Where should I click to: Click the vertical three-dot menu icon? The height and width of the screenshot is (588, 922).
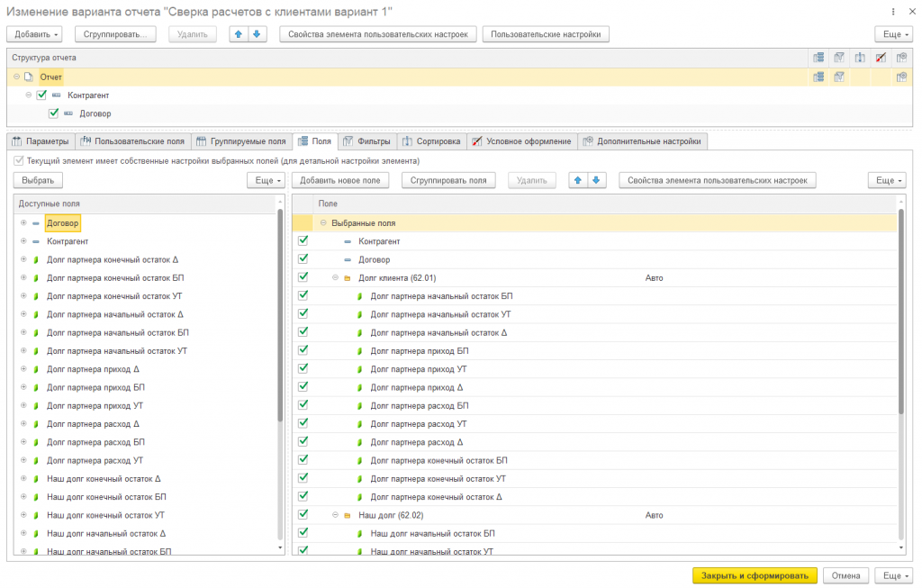tap(893, 12)
